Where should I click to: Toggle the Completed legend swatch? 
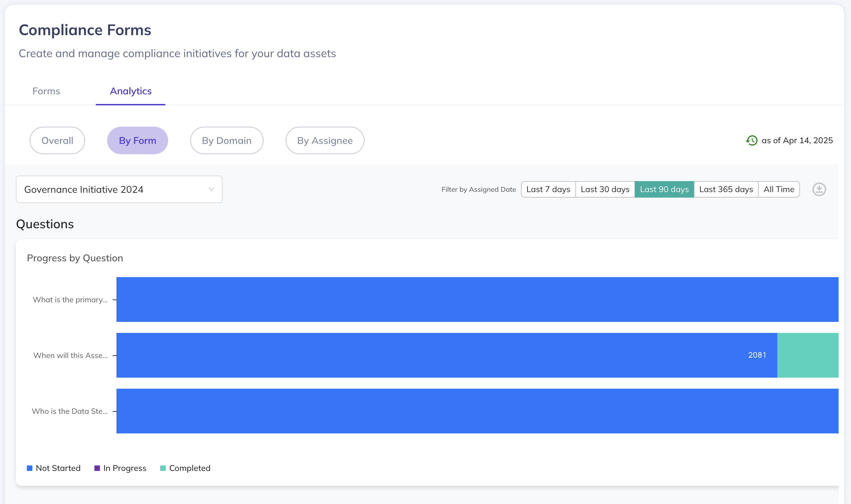coord(163,468)
